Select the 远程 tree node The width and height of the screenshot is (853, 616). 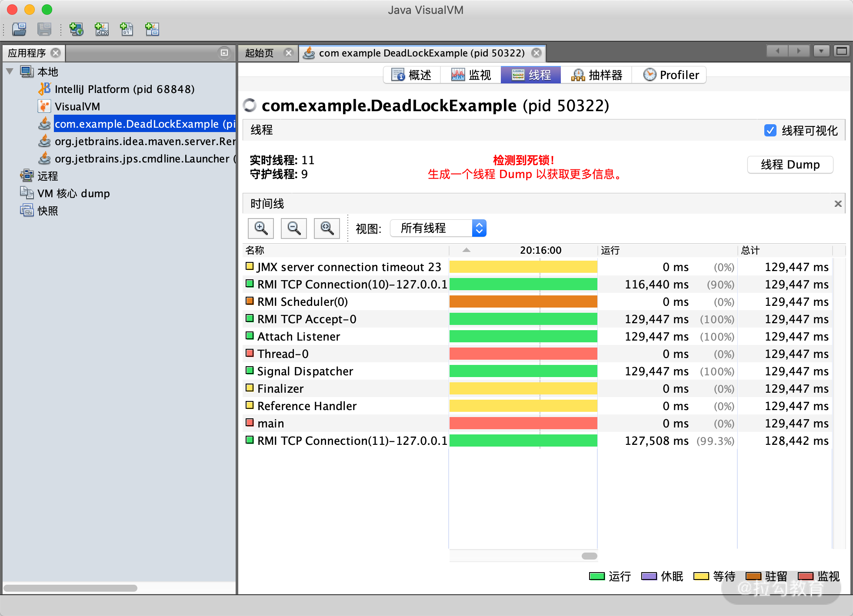[39, 176]
